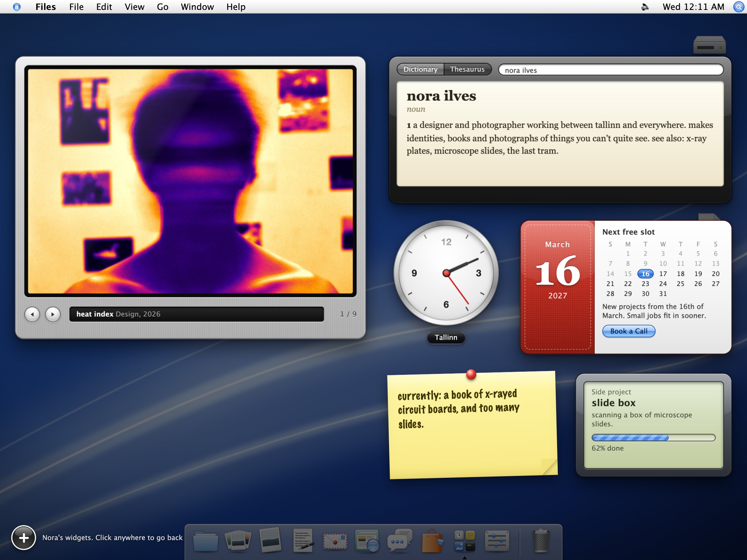The height and width of the screenshot is (560, 747).
Task: Switch to the Thesaurus tab
Action: 467,69
